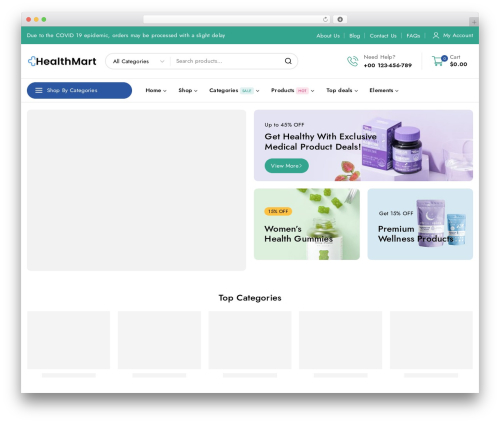Click the yellow minimize window button

(x=36, y=19)
